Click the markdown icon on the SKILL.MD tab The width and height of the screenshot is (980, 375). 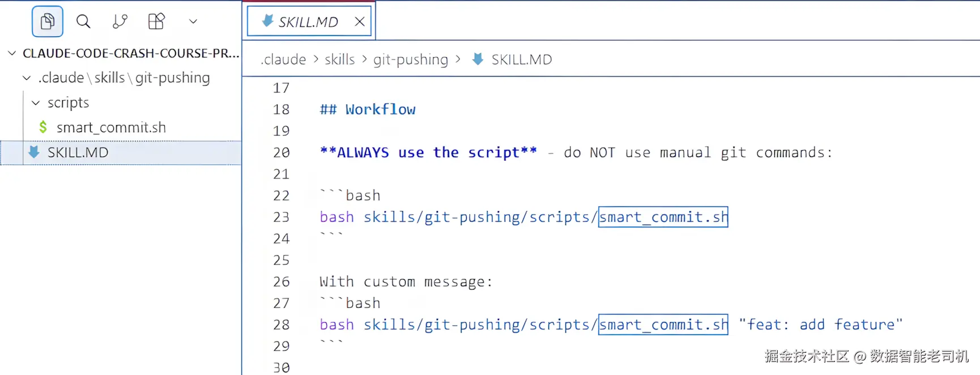267,21
